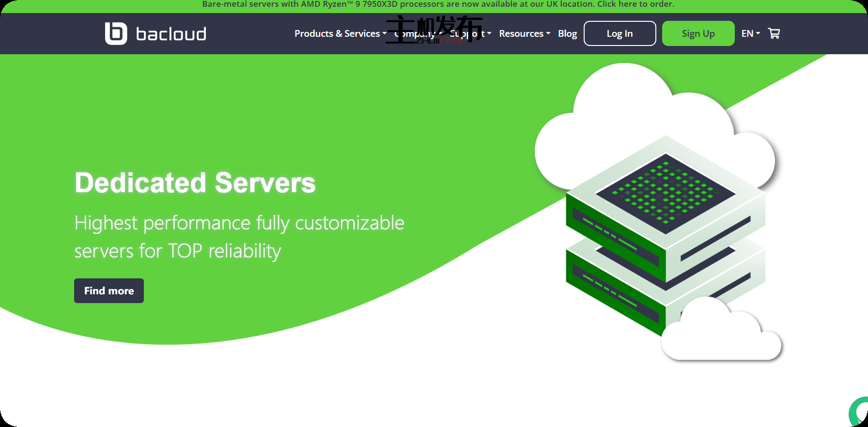Click the bacloud logo icon
Image resolution: width=868 pixels, height=427 pixels.
(116, 33)
